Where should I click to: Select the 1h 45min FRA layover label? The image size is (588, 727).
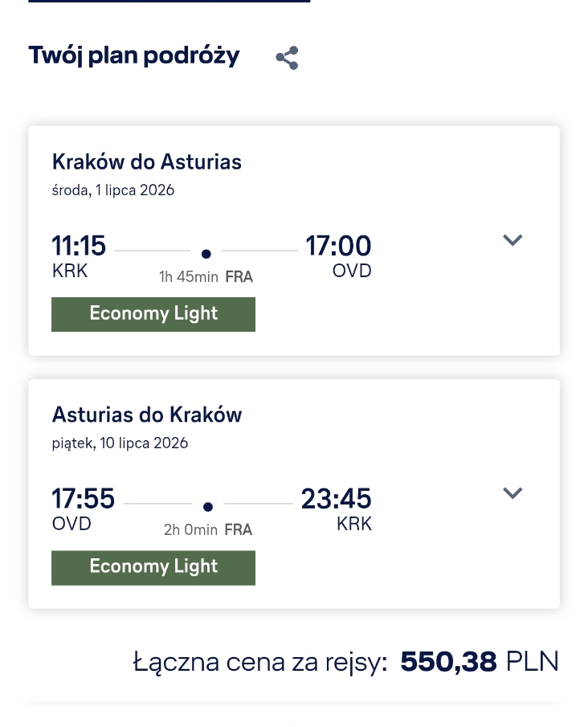[206, 277]
